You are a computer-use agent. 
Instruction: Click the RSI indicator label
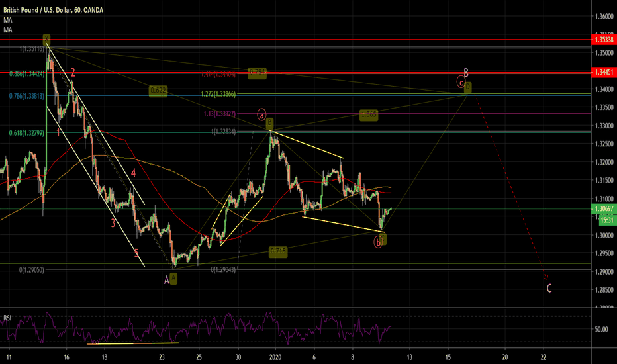pyautogui.click(x=7, y=318)
